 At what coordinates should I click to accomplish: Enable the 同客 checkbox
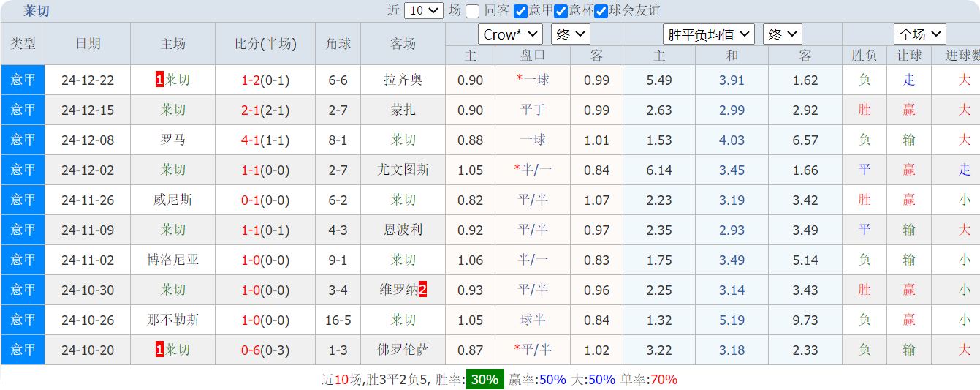coord(473,11)
